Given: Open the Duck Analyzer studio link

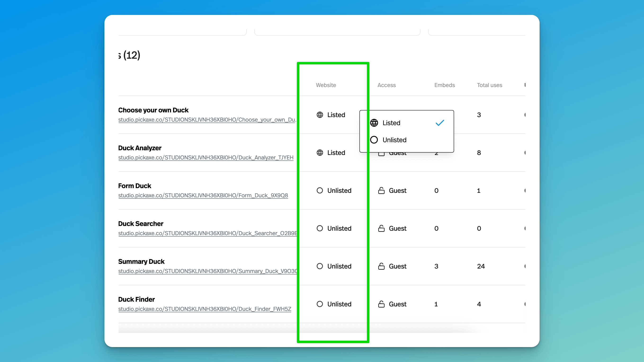Looking at the screenshot, I should click(x=206, y=158).
